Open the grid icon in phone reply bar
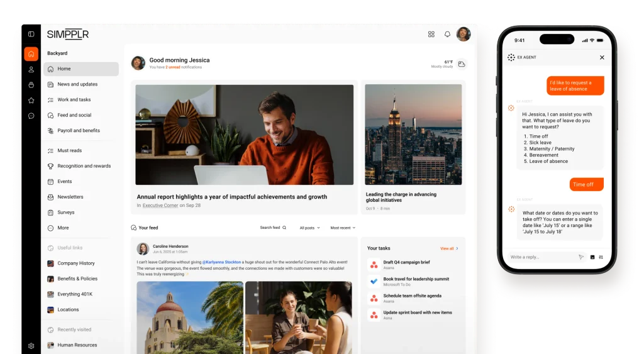Image resolution: width=644 pixels, height=354 pixels. point(601,257)
